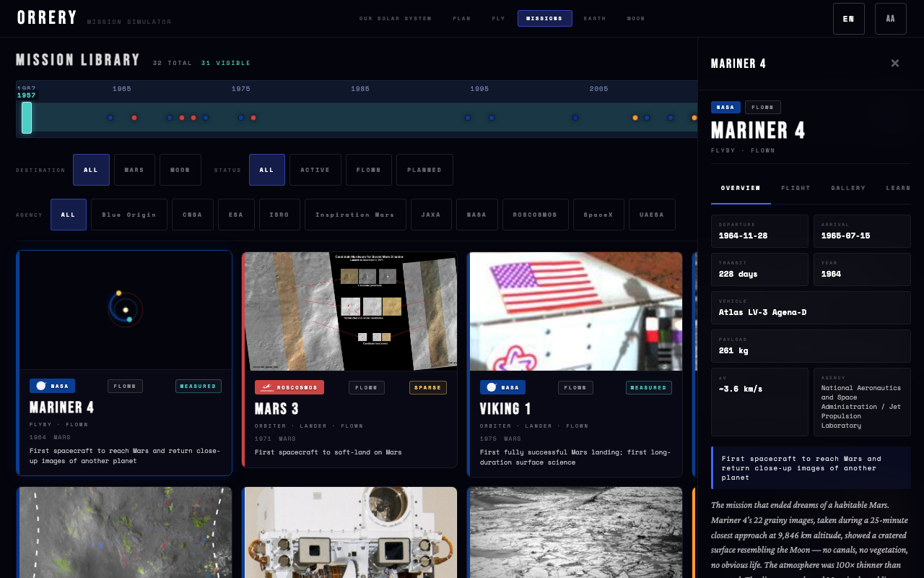Screen dimensions: 924x578
Task: Click the MARS 3 card title
Action: pyautogui.click(x=276, y=409)
